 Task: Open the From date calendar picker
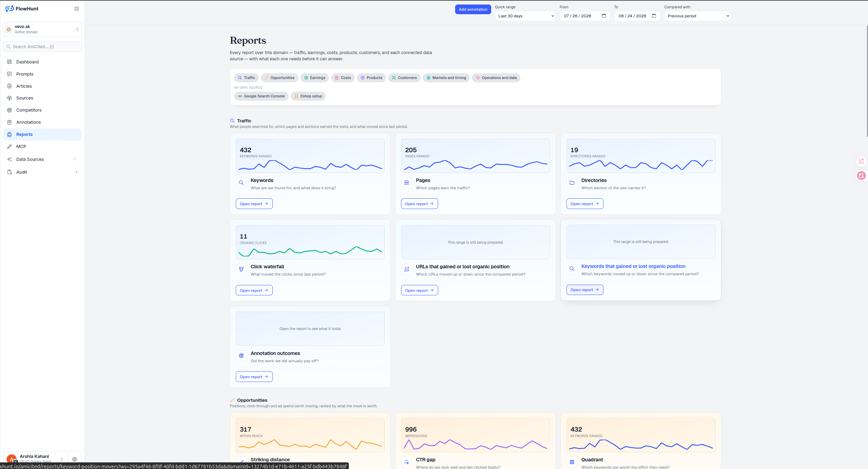[604, 16]
